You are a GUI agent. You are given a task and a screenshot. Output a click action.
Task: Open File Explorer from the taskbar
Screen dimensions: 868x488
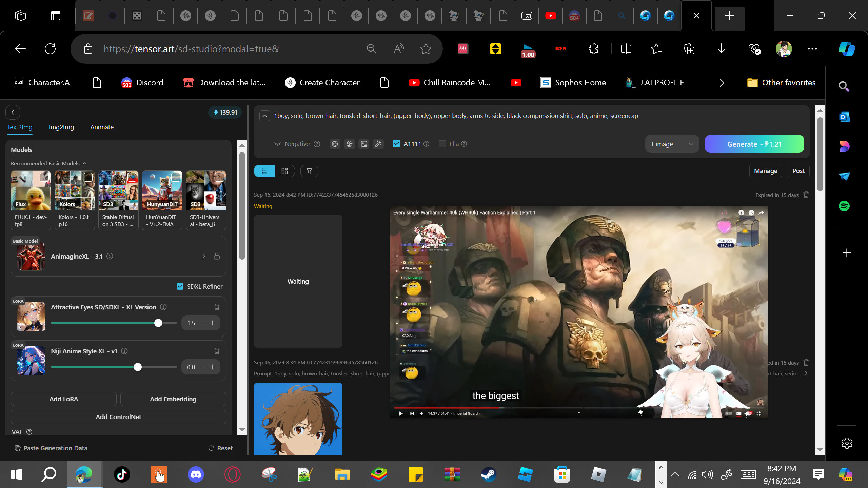342,474
